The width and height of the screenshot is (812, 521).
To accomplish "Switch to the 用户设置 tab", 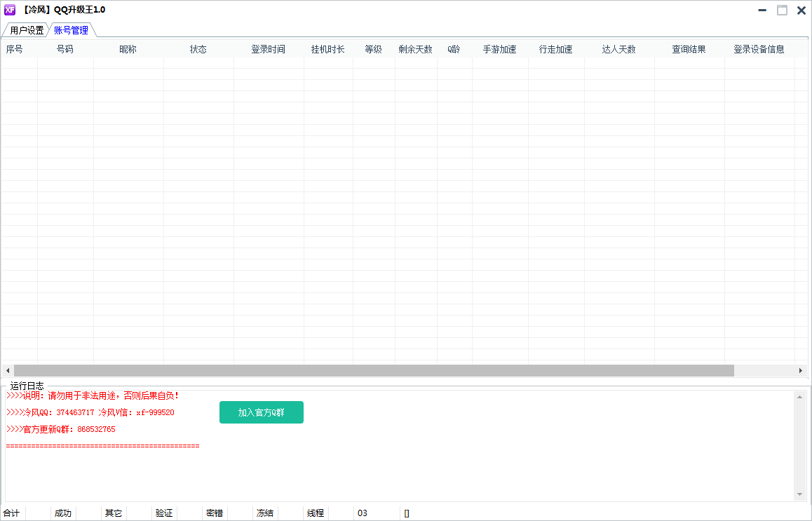I will (x=27, y=30).
